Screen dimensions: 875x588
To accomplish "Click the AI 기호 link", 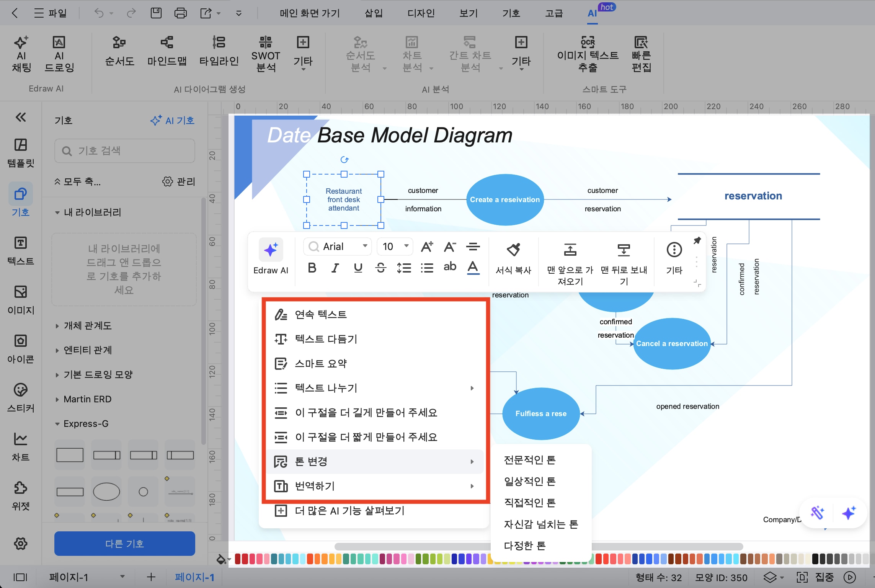I will coord(173,121).
